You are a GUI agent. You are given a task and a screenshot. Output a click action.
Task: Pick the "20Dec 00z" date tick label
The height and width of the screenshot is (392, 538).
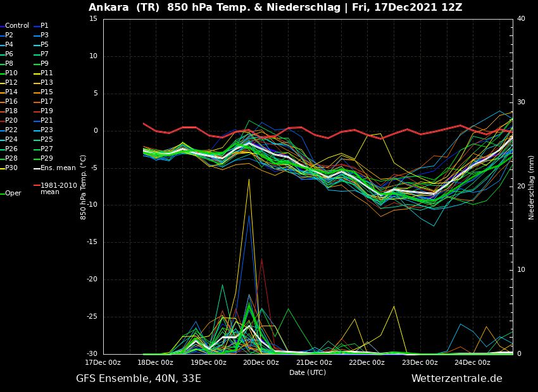point(261,362)
